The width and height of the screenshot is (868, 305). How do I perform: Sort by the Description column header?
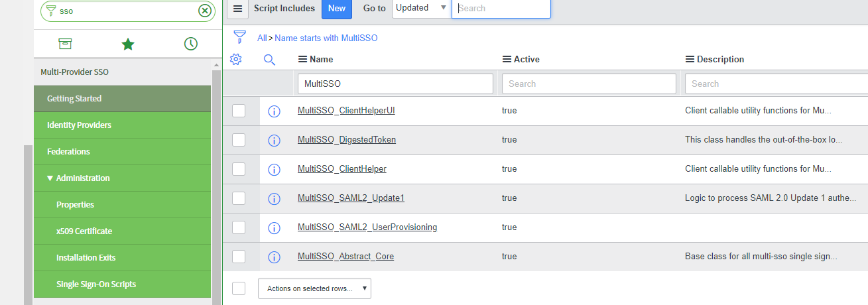[x=720, y=59]
